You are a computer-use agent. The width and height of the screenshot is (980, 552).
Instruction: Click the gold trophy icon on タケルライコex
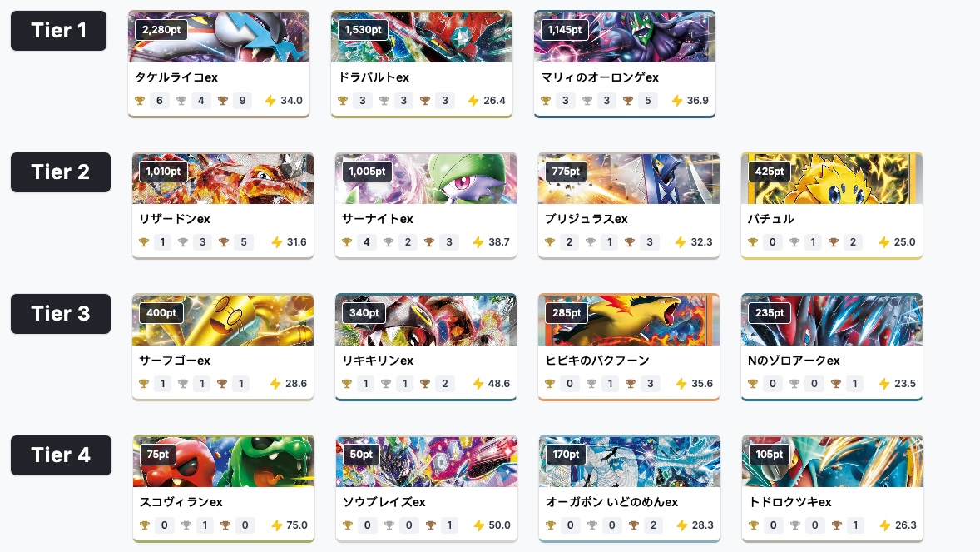tap(140, 100)
